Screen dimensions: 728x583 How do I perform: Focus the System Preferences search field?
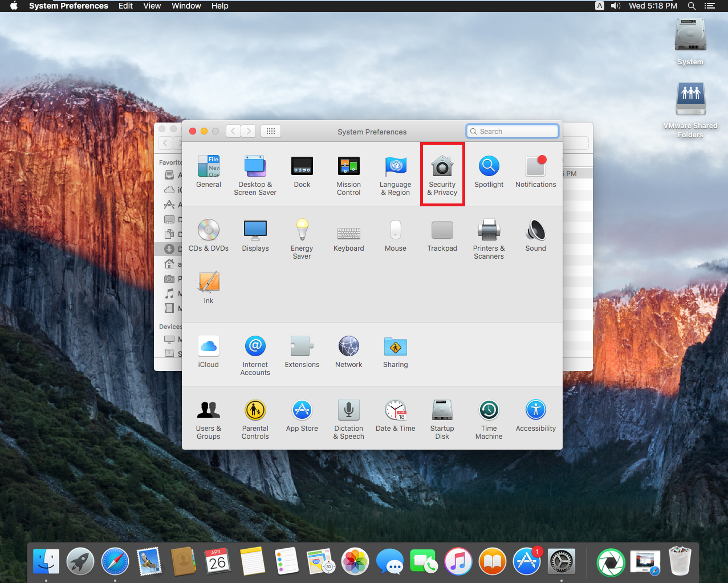point(512,131)
